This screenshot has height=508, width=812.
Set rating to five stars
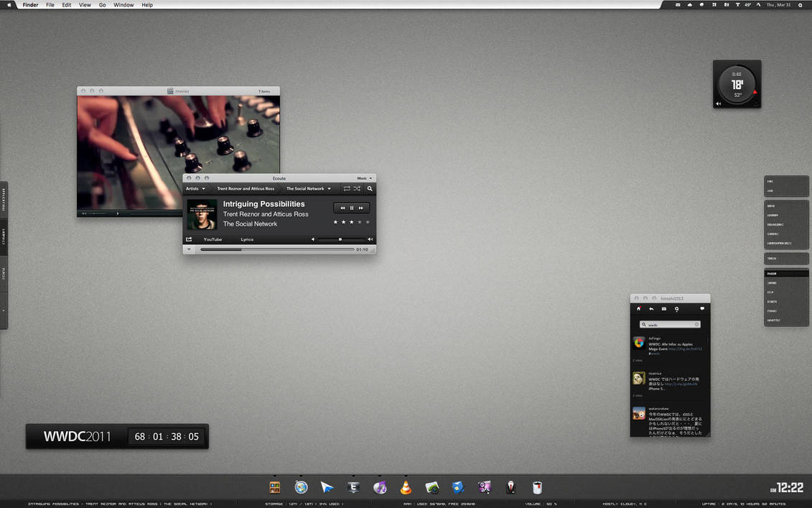tap(368, 222)
